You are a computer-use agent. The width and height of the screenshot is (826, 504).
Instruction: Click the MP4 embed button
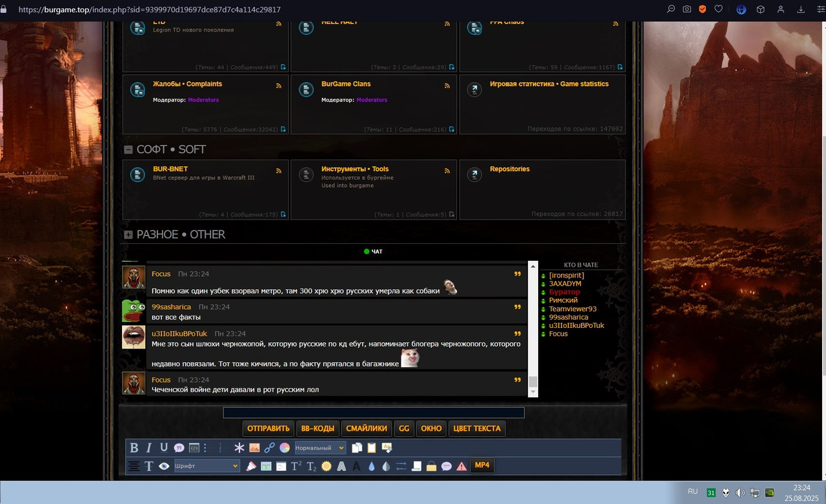point(482,465)
